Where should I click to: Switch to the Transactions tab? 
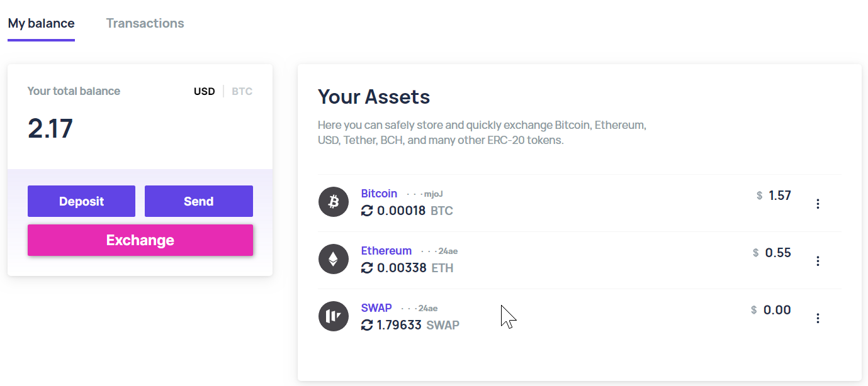tap(145, 24)
